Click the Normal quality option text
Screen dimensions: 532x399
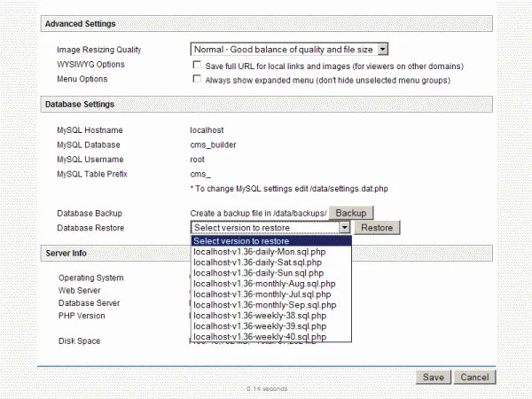click(283, 50)
